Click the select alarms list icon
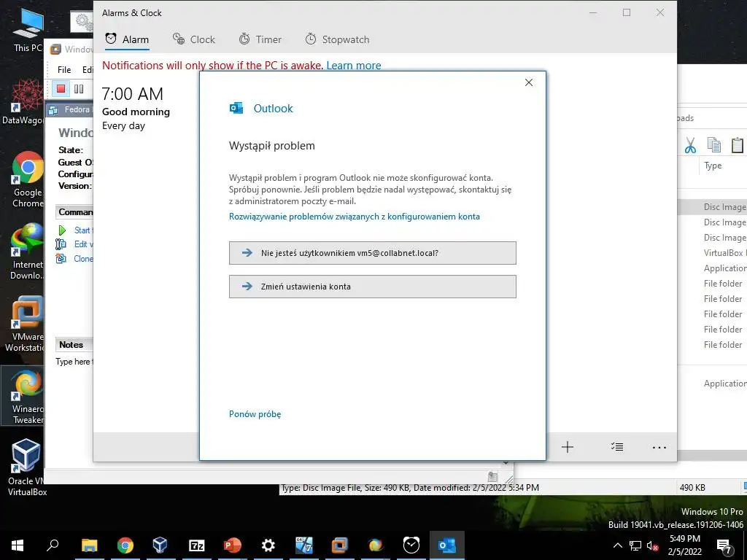The image size is (747, 560). [x=617, y=447]
